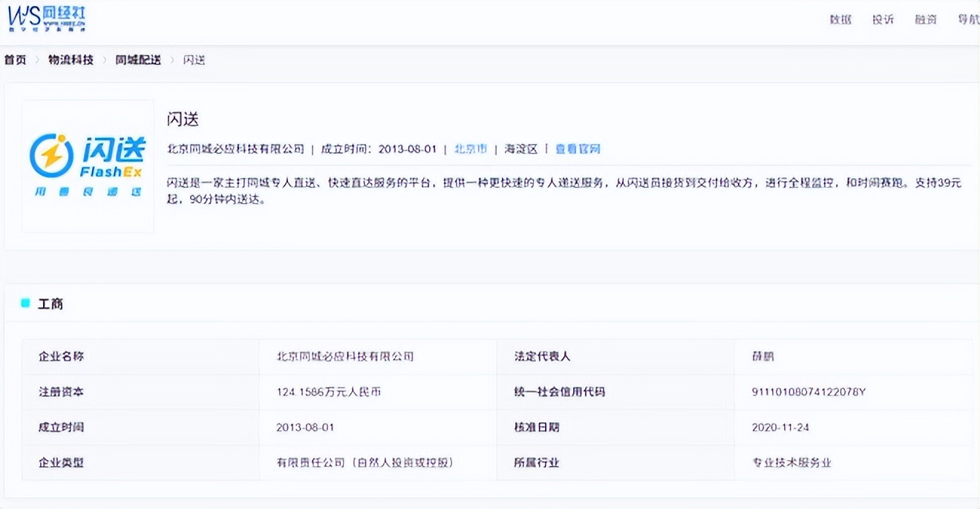Select 北京同城必应科技有限公司 table cell

(x=378, y=356)
